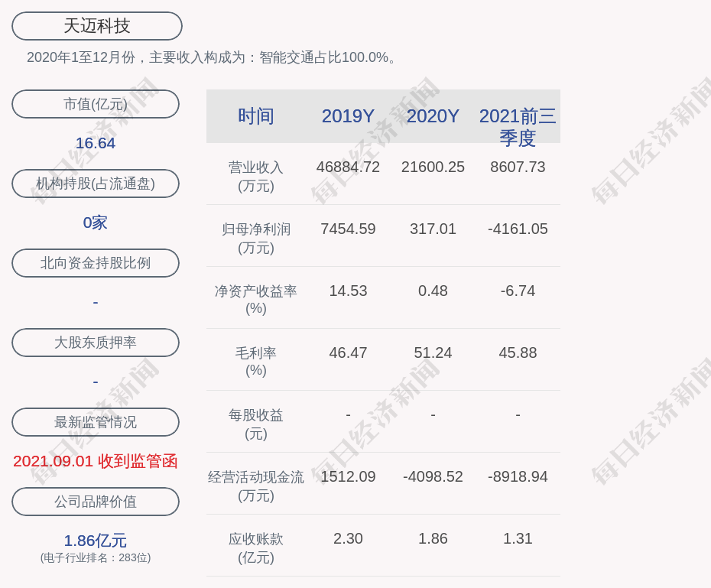
Task: Open the 北向资金持股比例 label
Action: (96, 263)
